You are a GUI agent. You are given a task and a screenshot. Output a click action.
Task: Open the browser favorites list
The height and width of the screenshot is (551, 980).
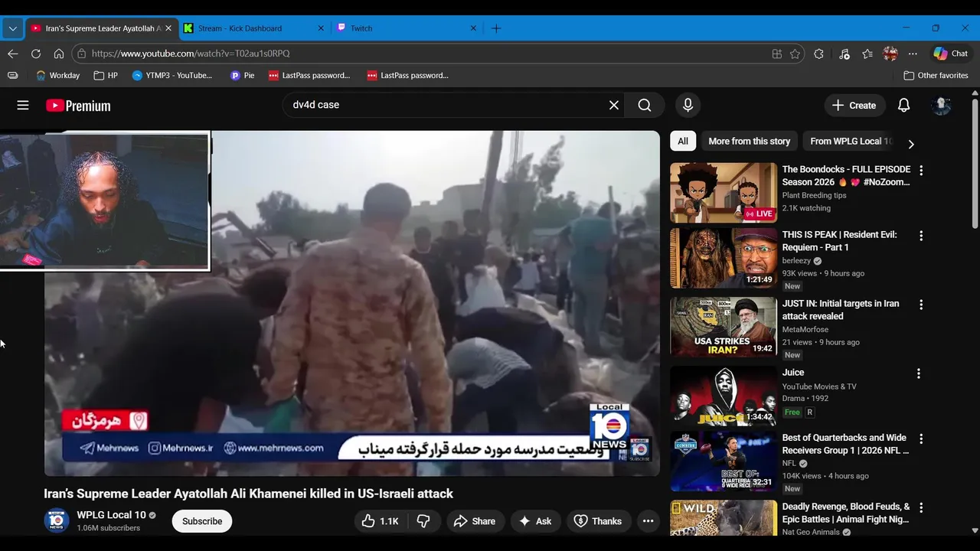(x=867, y=54)
